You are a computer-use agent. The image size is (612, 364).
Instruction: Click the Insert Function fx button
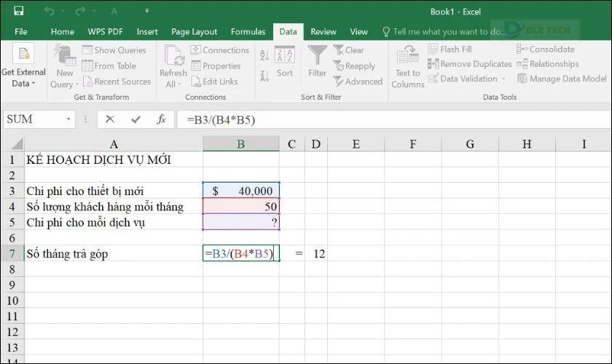161,119
